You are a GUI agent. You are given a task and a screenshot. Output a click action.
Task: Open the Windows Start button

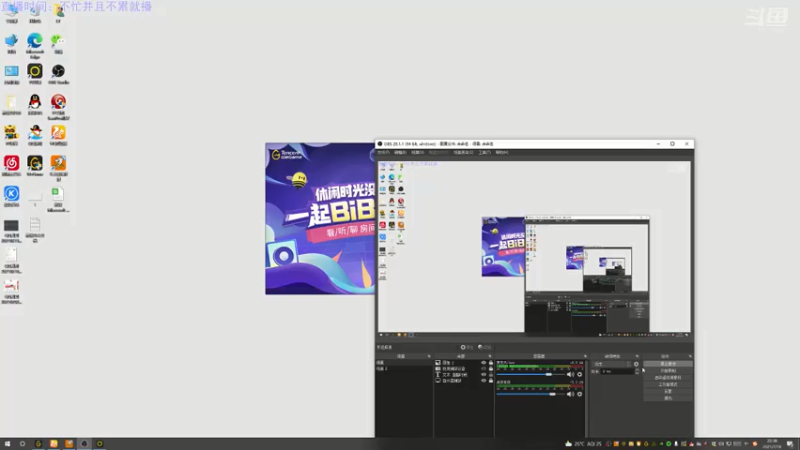[7, 444]
